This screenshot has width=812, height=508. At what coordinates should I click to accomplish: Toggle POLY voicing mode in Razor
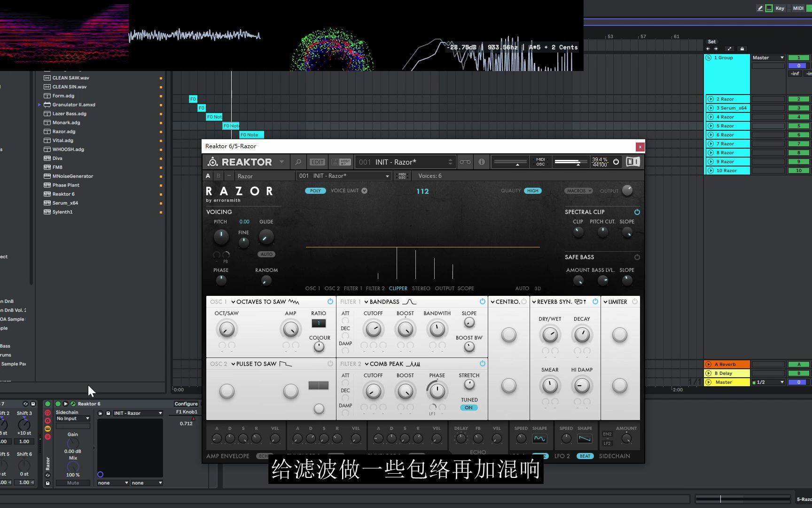click(x=315, y=191)
